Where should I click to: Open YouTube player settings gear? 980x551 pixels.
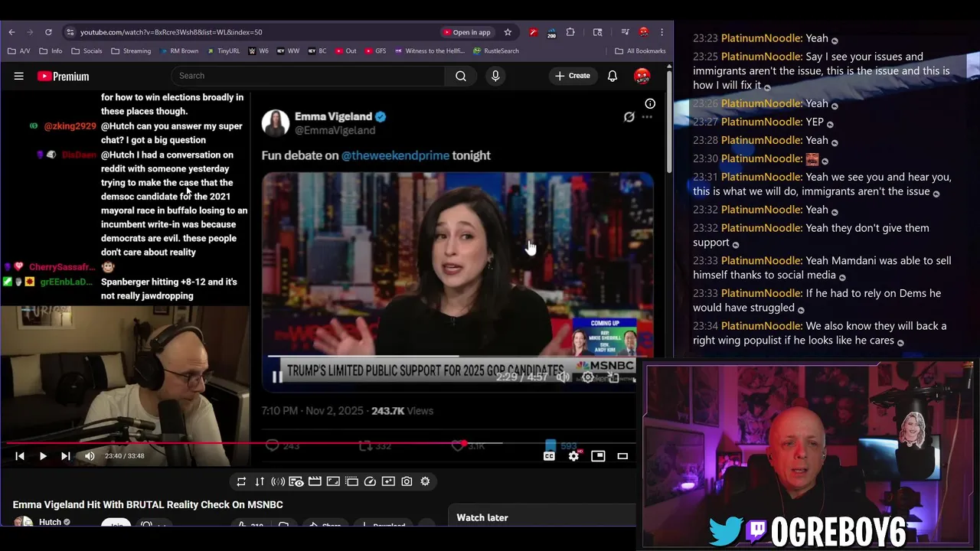(x=573, y=456)
